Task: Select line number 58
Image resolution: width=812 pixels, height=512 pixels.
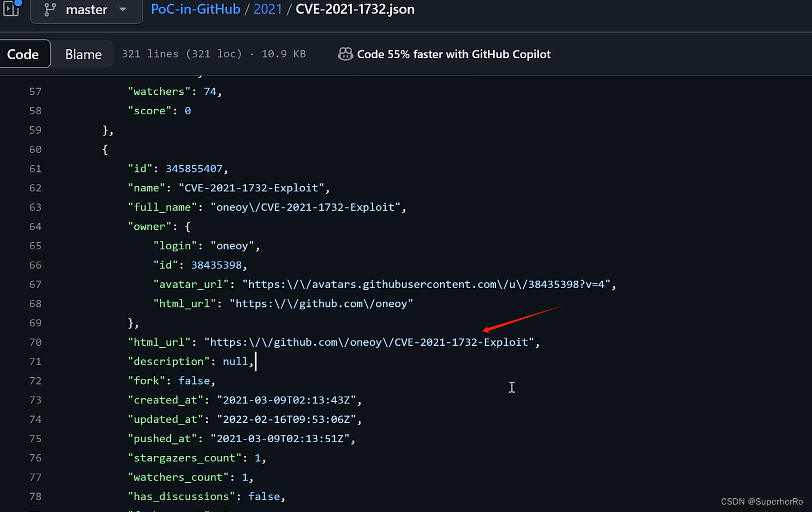Action: pos(35,111)
